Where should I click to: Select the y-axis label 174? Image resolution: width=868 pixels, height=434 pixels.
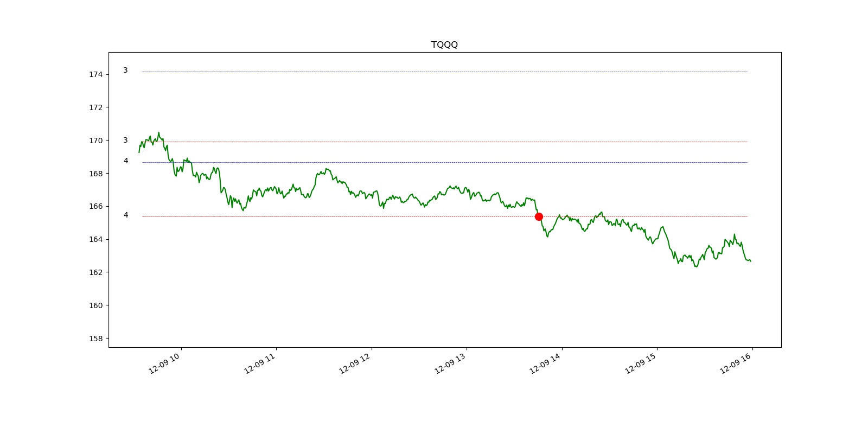click(x=95, y=74)
